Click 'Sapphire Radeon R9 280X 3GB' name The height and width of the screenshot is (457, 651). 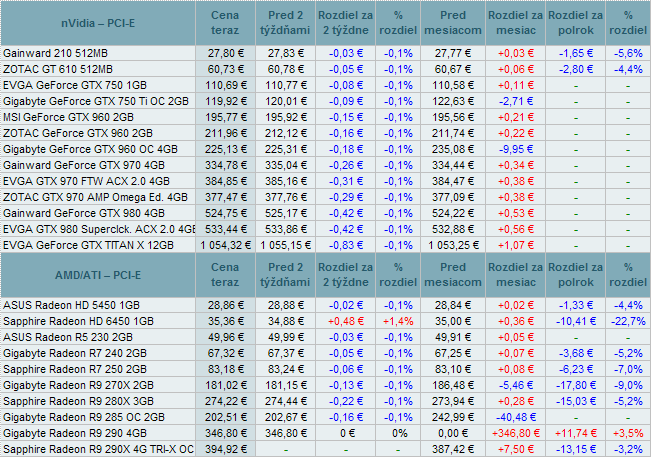click(78, 401)
